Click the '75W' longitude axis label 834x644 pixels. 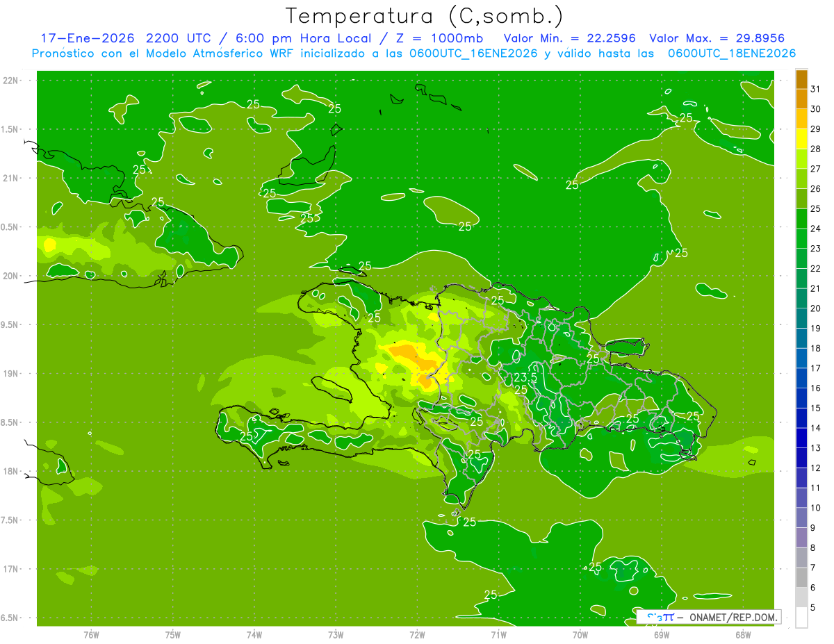(173, 635)
